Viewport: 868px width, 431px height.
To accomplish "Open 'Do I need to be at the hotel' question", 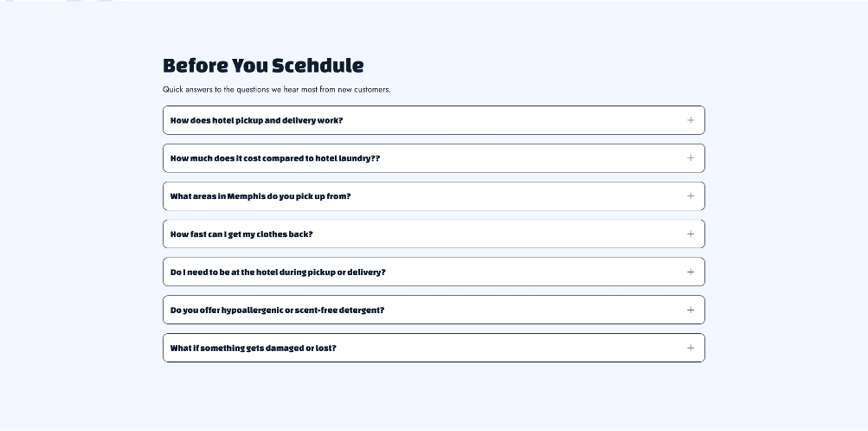I will (x=278, y=272).
